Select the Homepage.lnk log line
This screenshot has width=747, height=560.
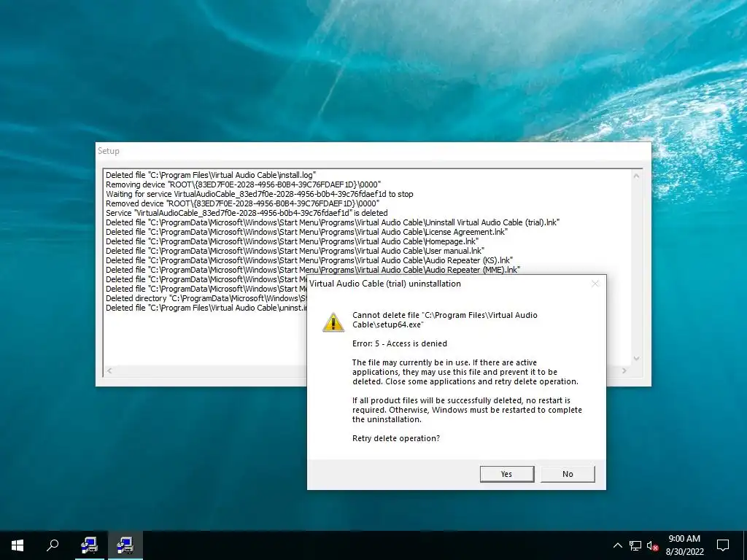292,241
